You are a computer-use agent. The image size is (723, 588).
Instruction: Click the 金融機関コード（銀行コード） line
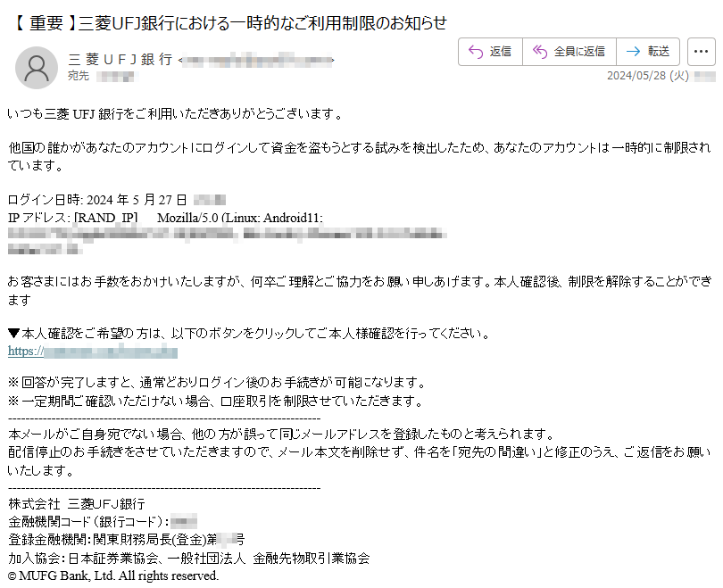103,522
